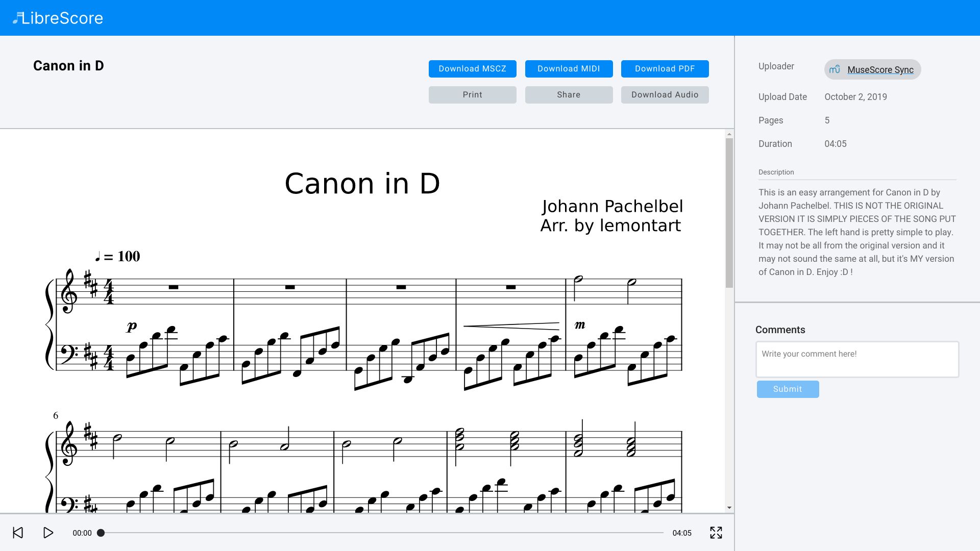980x551 pixels.
Task: Start playback with the play icon
Action: click(48, 533)
